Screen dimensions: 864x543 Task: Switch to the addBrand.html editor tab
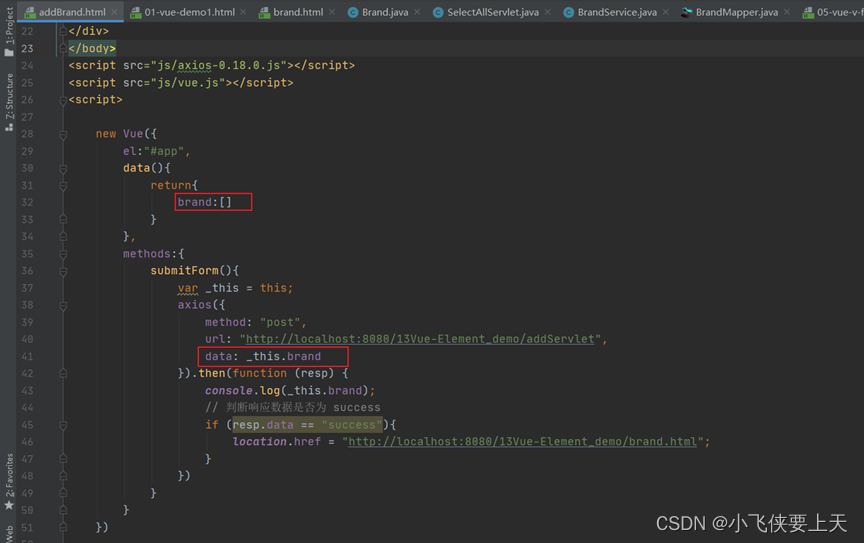pos(72,12)
